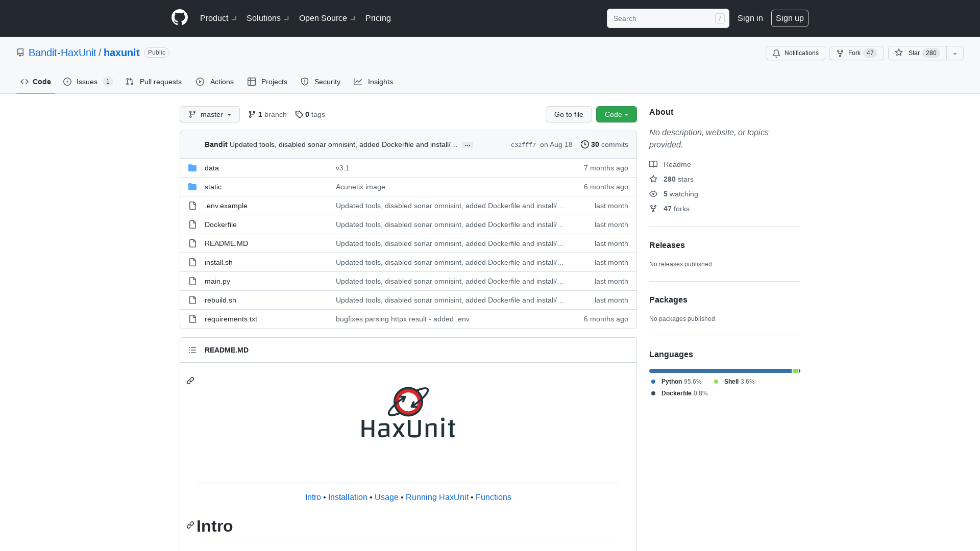
Task: Open commit hash c32fff7
Action: 523,145
